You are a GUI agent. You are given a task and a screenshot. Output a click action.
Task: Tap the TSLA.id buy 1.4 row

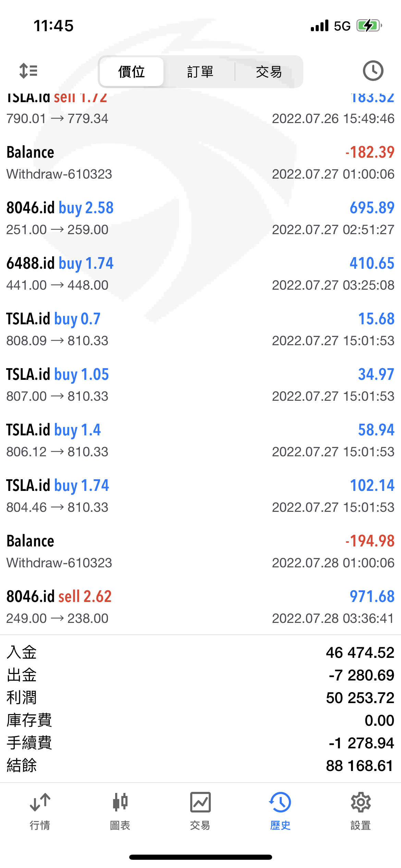coord(200,440)
